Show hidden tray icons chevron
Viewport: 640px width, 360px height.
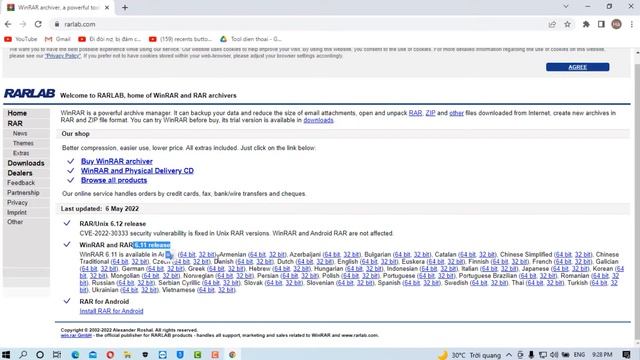509,355
